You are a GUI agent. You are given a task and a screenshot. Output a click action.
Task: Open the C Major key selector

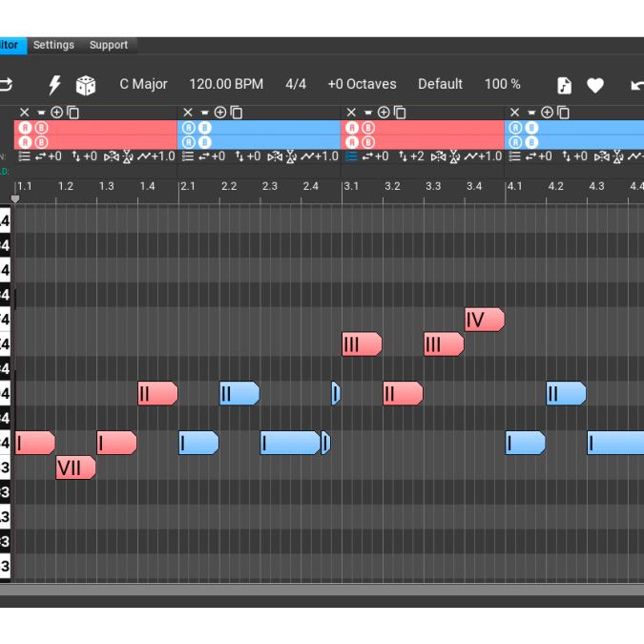[x=143, y=84]
